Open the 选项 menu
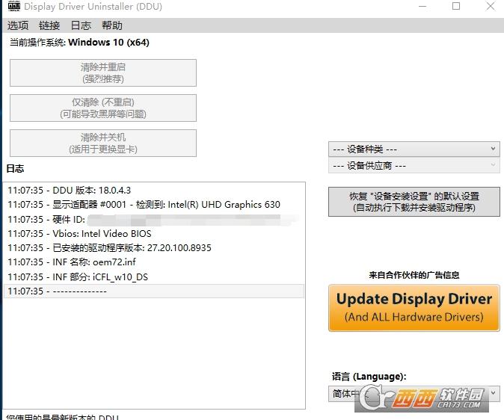This screenshot has width=504, height=420. coord(18,25)
